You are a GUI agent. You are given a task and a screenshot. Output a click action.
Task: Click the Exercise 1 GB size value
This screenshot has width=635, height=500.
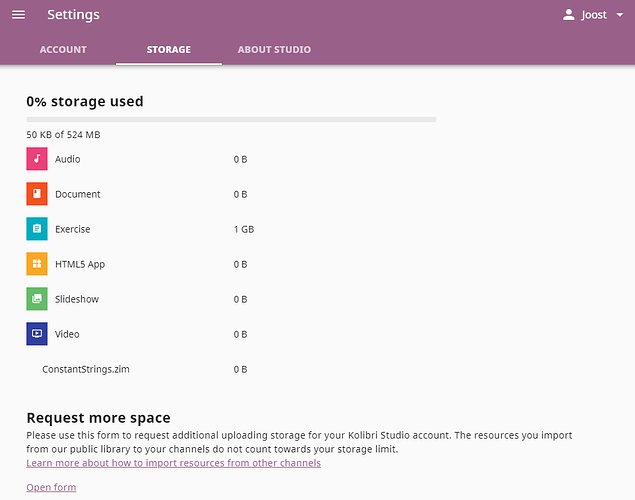point(244,229)
